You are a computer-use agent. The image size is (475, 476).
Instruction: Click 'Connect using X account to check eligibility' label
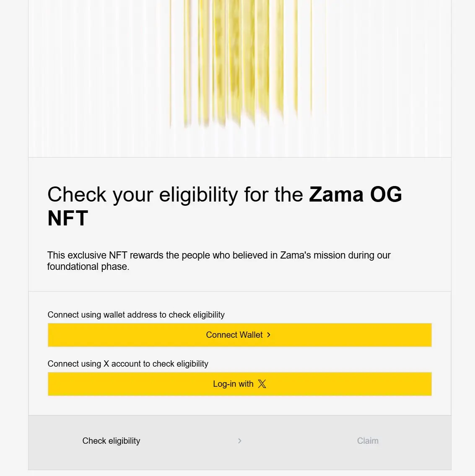128,364
